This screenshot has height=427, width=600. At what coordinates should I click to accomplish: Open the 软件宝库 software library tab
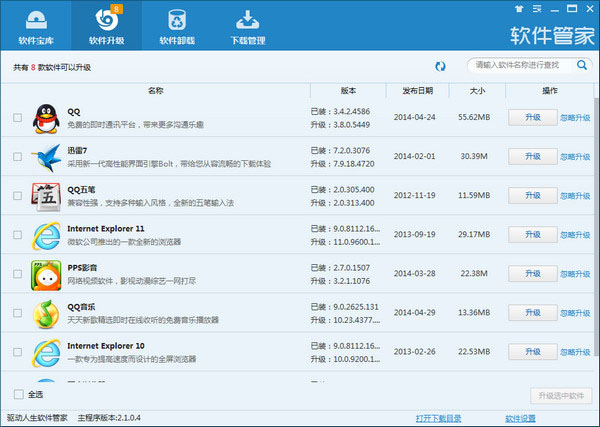pyautogui.click(x=36, y=27)
